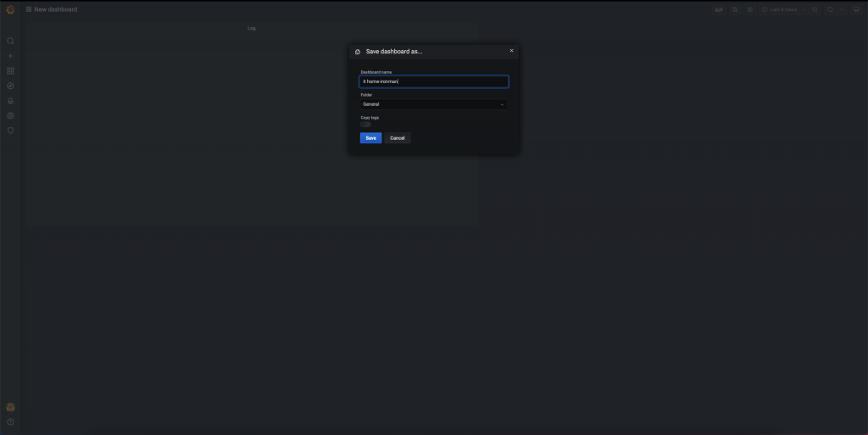
Task: Click the Save dashboard as... dialog heading
Action: [x=394, y=52]
